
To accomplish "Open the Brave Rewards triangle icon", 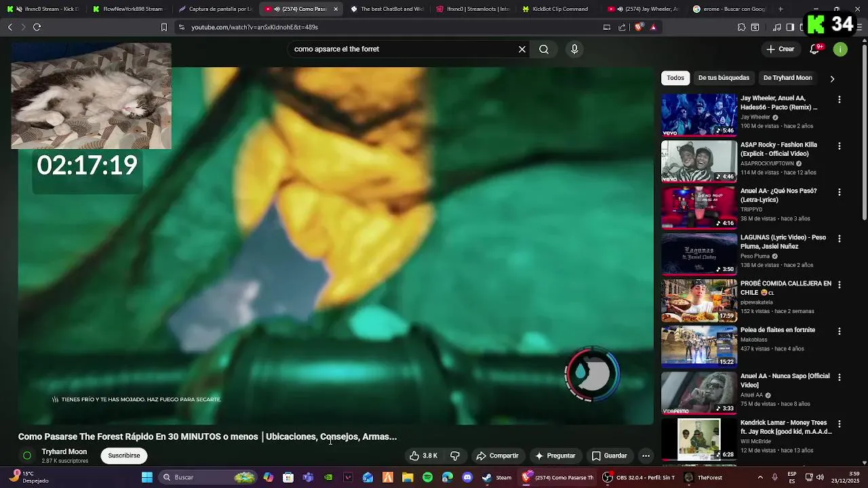I will (653, 27).
